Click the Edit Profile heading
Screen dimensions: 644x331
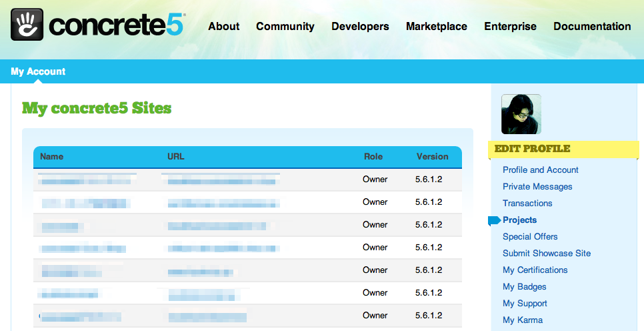[x=532, y=149]
